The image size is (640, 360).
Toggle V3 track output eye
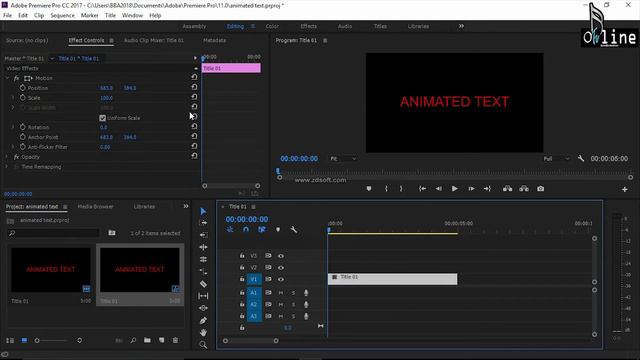tap(281, 256)
